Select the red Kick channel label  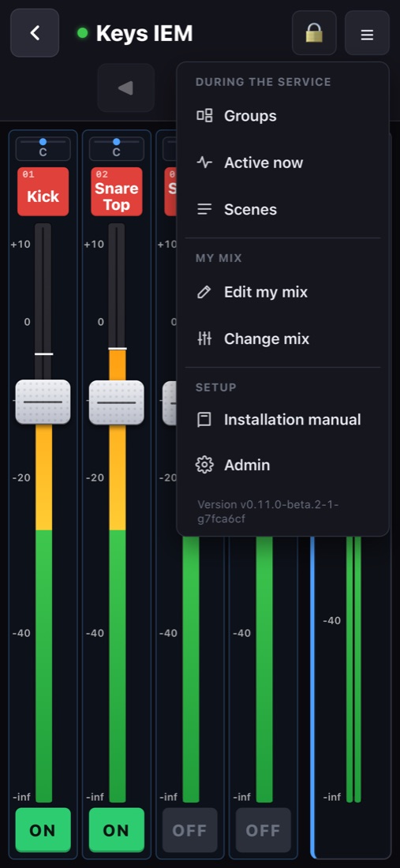(x=43, y=192)
